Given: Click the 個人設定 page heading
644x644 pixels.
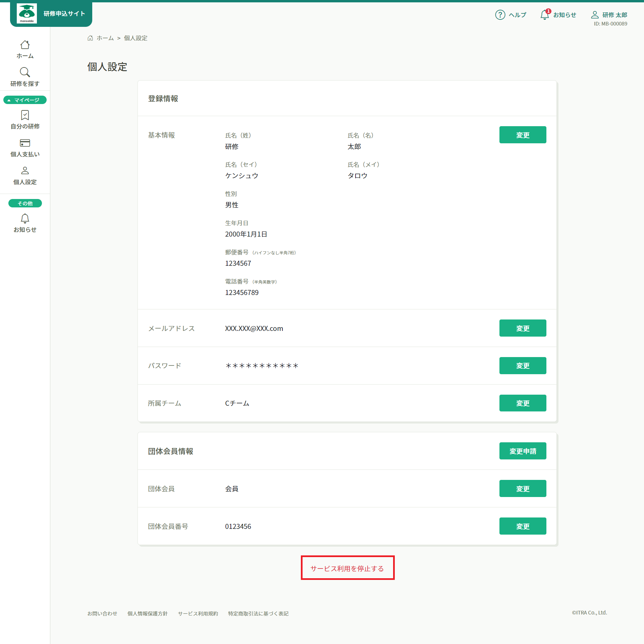Looking at the screenshot, I should pyautogui.click(x=107, y=67).
